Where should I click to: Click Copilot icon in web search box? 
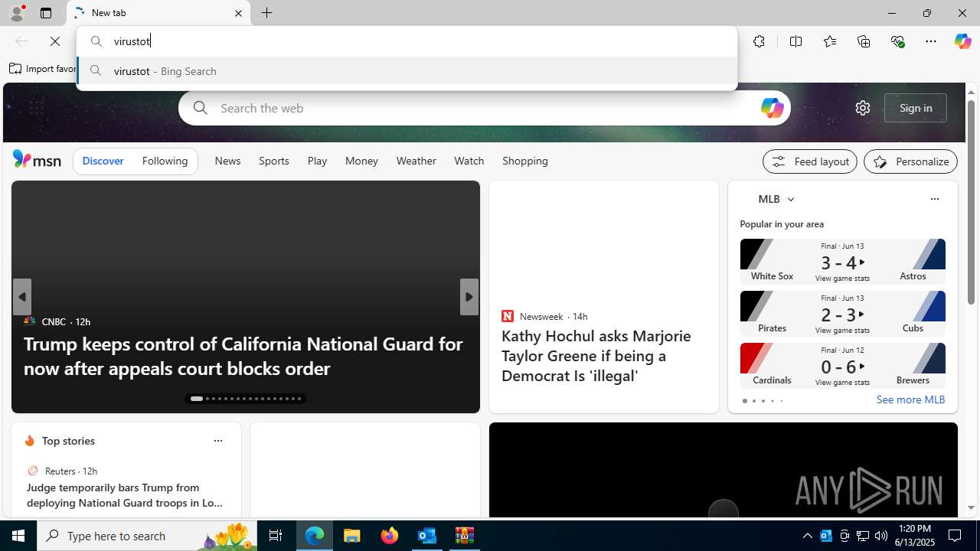click(772, 108)
